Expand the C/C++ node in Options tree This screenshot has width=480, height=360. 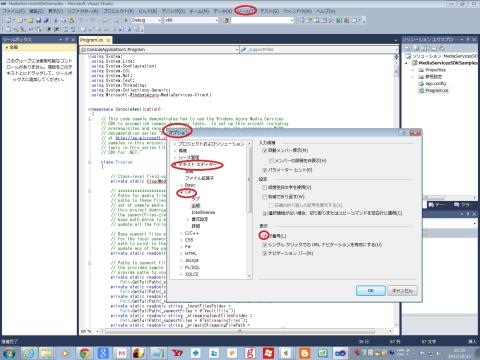[182, 233]
